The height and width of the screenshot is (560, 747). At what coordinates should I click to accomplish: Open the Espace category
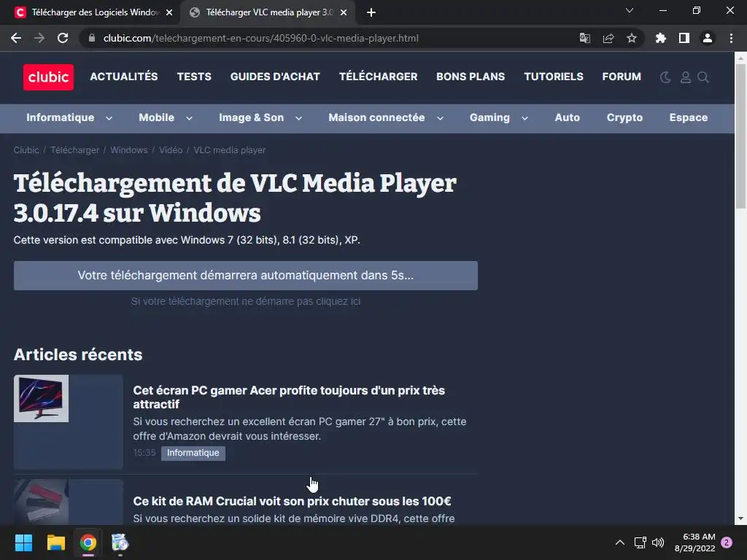[x=689, y=117]
